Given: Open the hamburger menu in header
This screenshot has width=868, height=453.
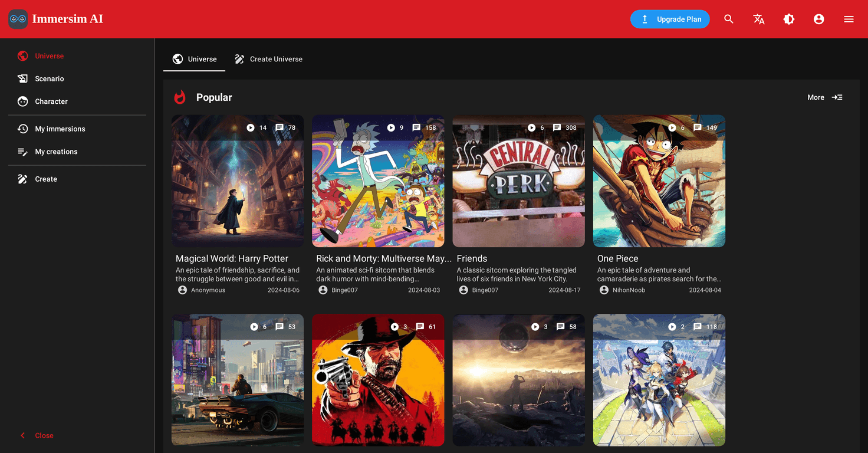Looking at the screenshot, I should coord(849,19).
